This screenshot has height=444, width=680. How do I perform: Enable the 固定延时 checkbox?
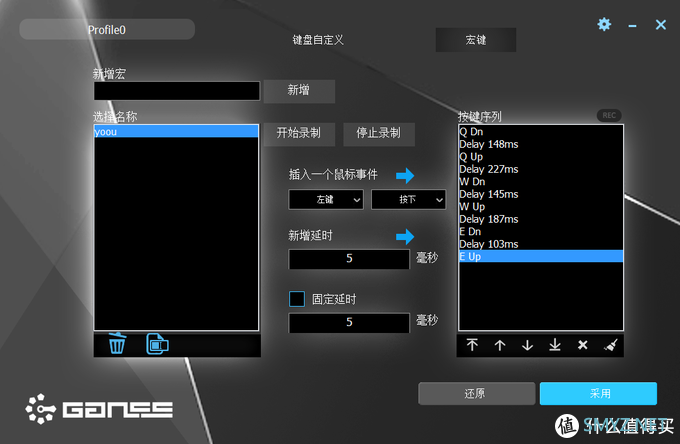pyautogui.click(x=296, y=298)
